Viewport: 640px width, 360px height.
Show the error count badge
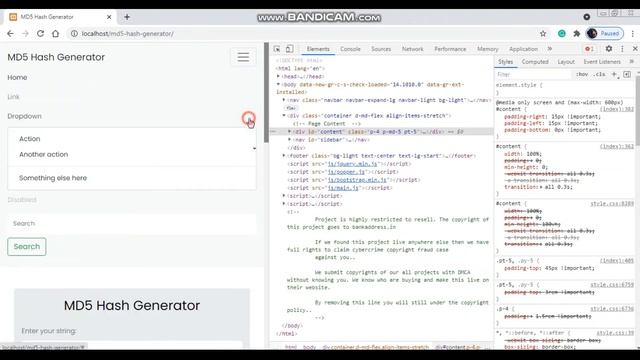tap(589, 49)
